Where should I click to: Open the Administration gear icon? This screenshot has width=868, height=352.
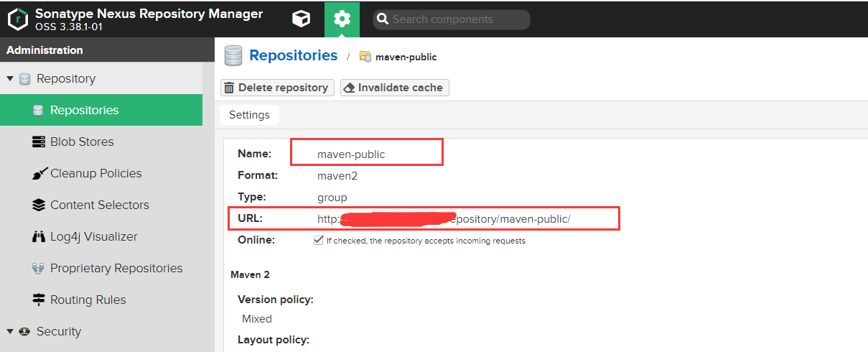(x=342, y=19)
